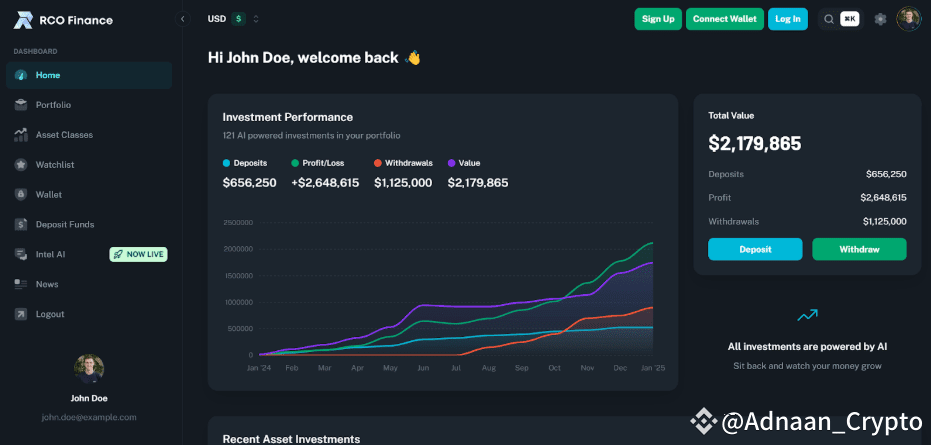This screenshot has height=445, width=931.
Task: Open the News menu item
Action: coord(47,285)
